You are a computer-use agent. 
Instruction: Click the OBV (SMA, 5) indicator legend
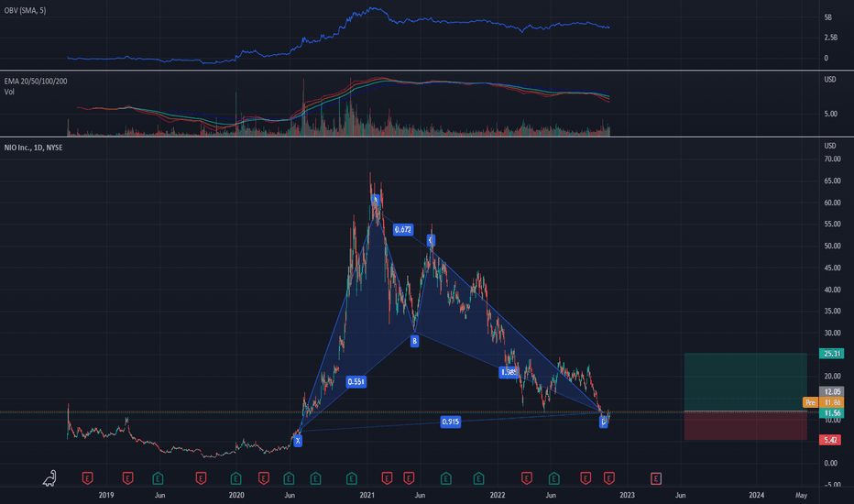point(25,10)
